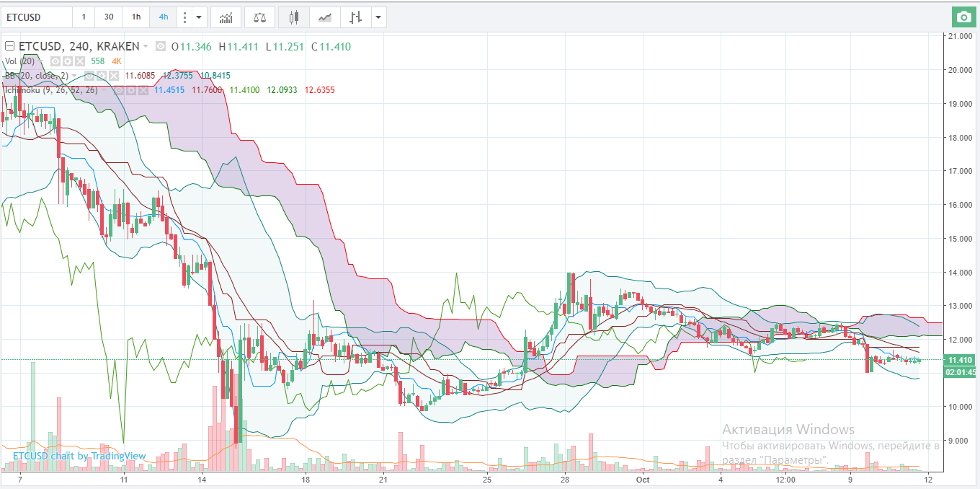Switch to the Area chart style

click(325, 17)
